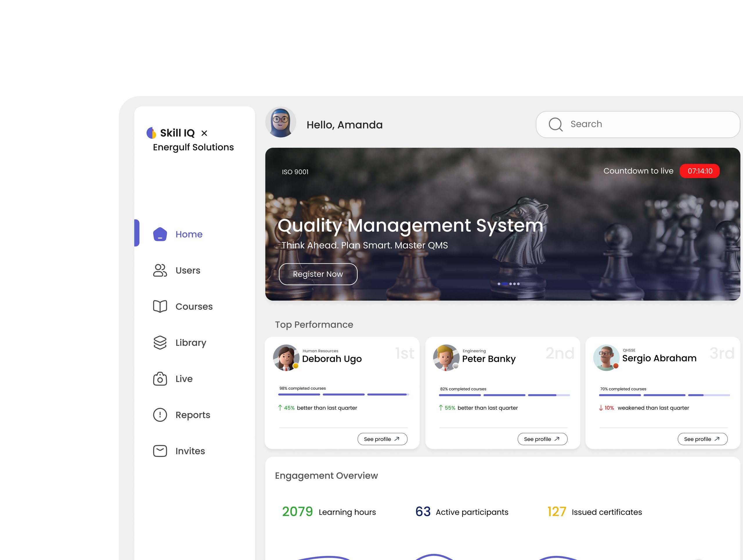Click Deborah Ugo name text

click(x=332, y=359)
